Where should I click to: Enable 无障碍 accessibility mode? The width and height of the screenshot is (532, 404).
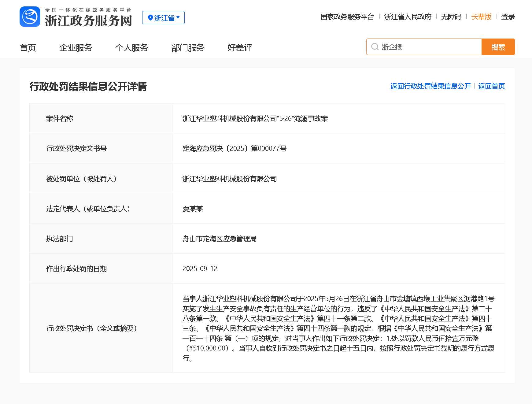click(451, 17)
